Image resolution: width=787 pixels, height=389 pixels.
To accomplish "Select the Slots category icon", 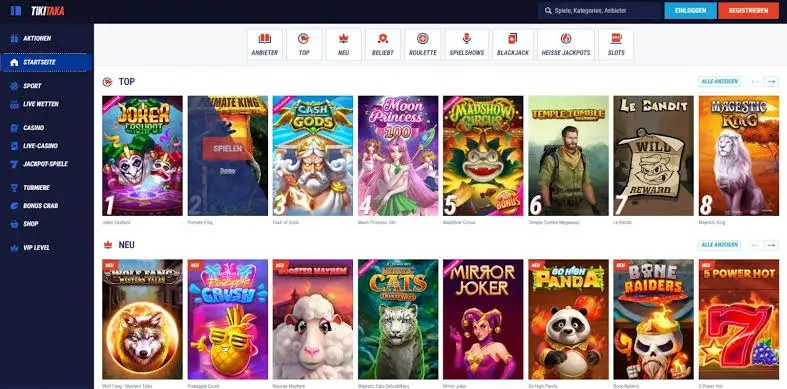I will pos(616,45).
